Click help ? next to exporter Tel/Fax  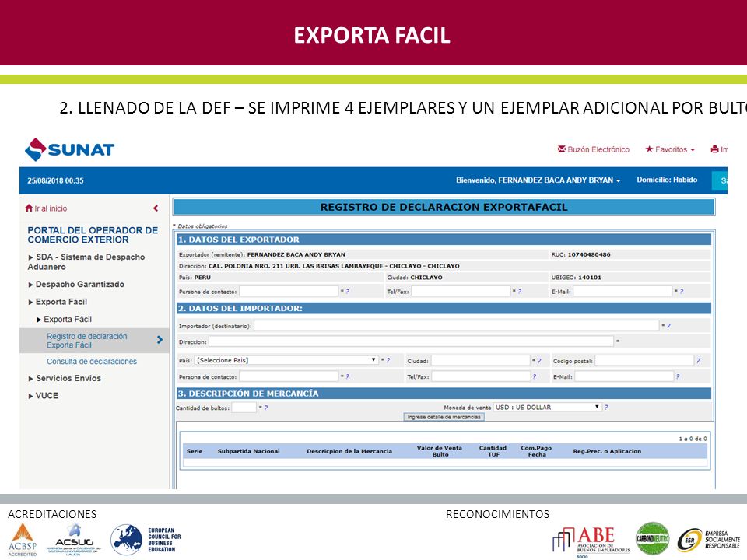520,292
